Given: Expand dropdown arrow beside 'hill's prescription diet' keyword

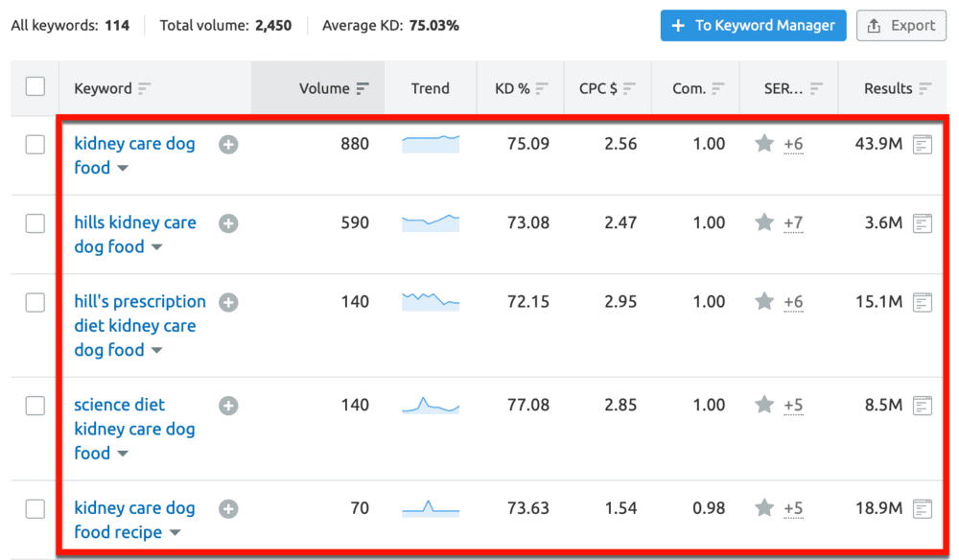Looking at the screenshot, I should pos(157,350).
